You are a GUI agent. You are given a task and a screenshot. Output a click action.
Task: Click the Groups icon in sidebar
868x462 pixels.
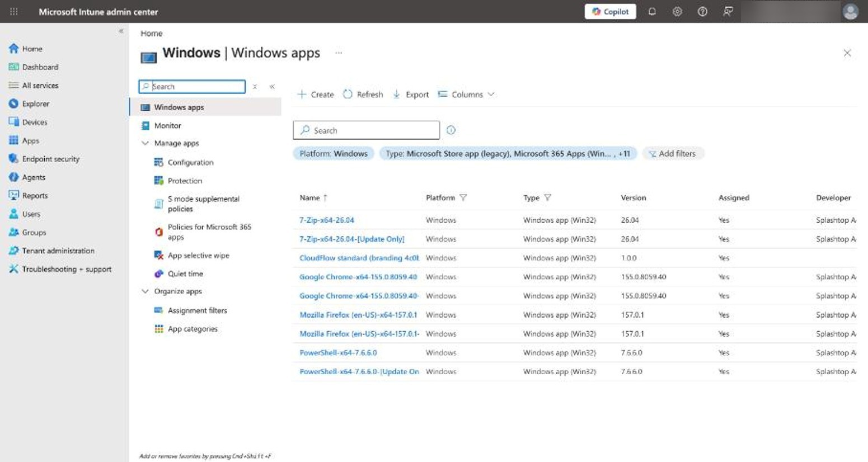tap(13, 232)
